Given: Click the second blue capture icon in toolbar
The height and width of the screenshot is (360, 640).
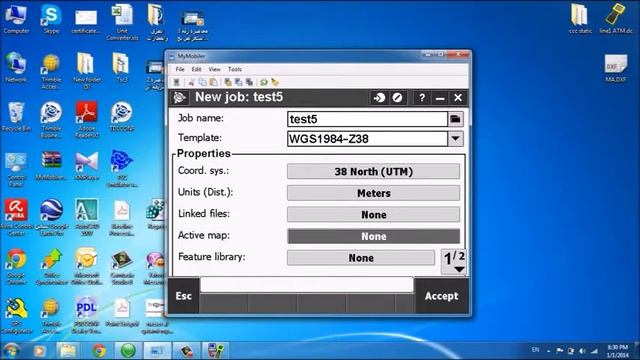Looking at the screenshot, I should click(238, 82).
